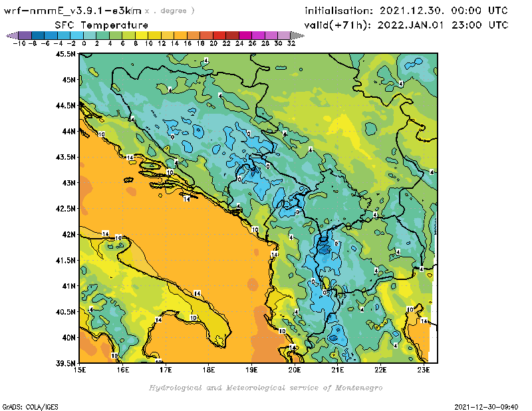Screen dimensions: 532x411
Task: Click the 18E longitude label
Action: pos(209,370)
